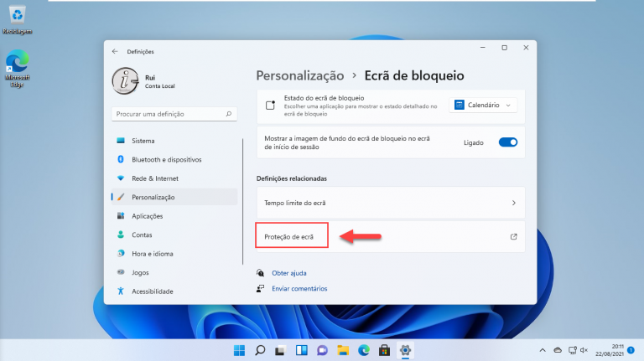The height and width of the screenshot is (361, 644).
Task: Show hidden icons in the system tray
Action: 543,350
